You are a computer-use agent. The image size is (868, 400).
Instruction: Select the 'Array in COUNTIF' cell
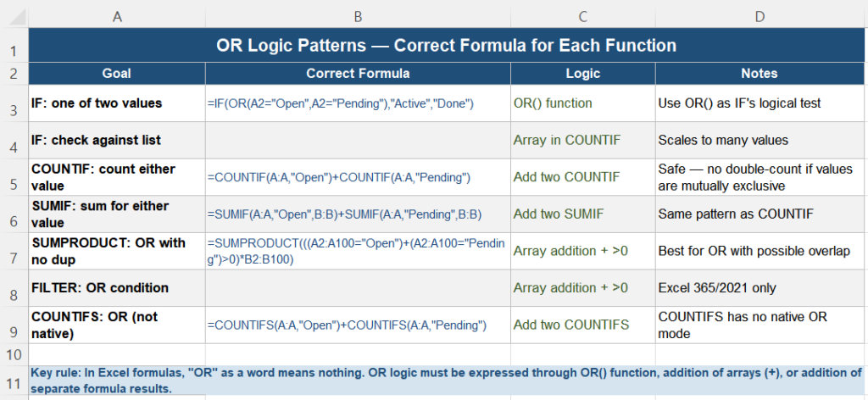(x=583, y=141)
